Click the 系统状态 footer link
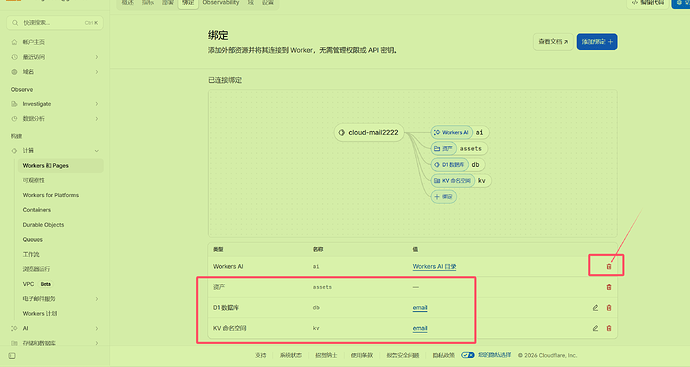 click(290, 355)
